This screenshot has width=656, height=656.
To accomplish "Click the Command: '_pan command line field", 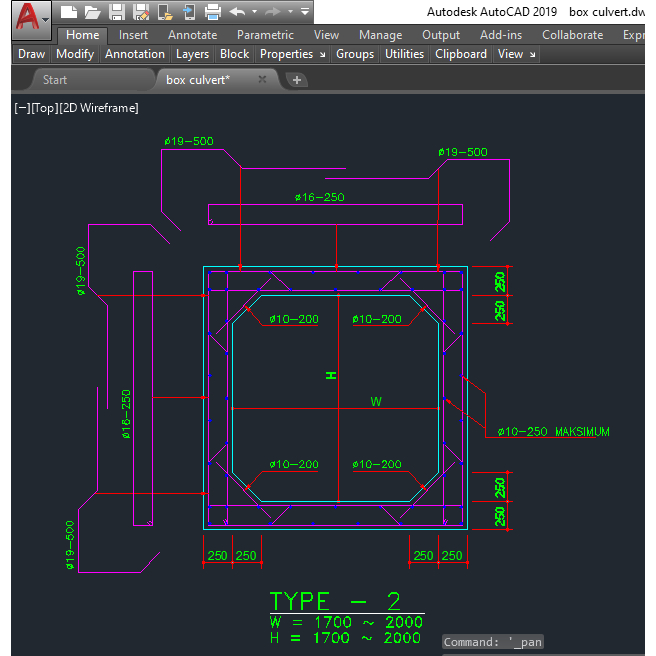I will (493, 642).
